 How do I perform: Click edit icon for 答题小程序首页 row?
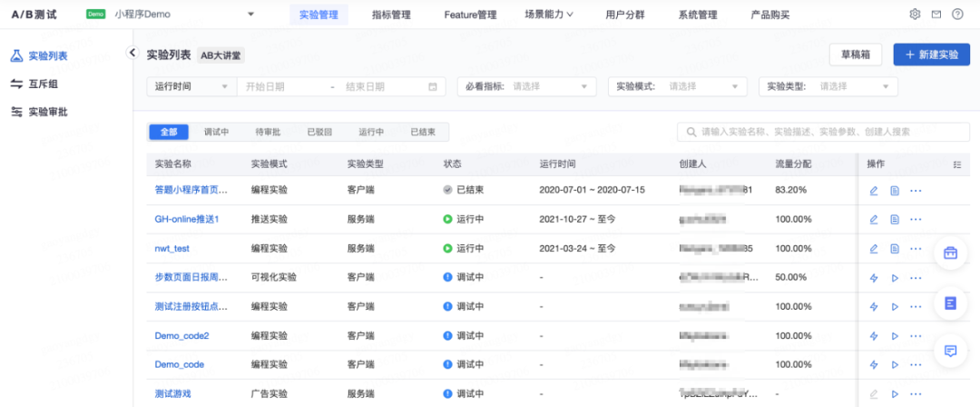point(874,191)
